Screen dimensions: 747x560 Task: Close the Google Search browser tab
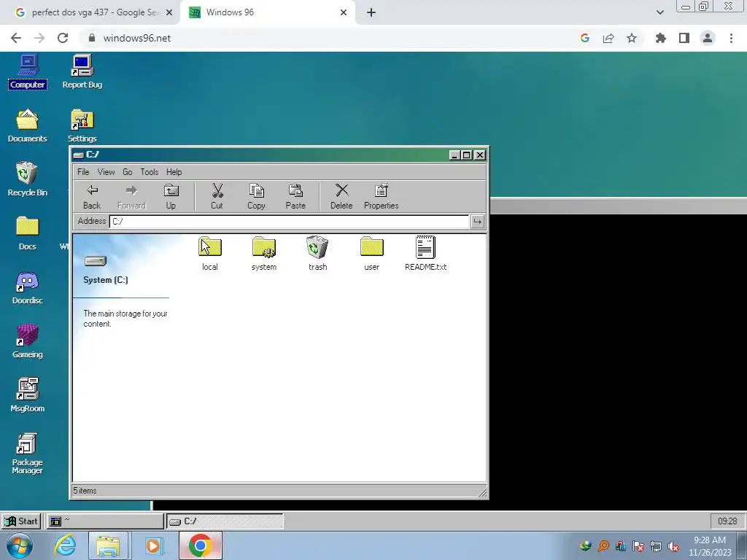pyautogui.click(x=169, y=12)
